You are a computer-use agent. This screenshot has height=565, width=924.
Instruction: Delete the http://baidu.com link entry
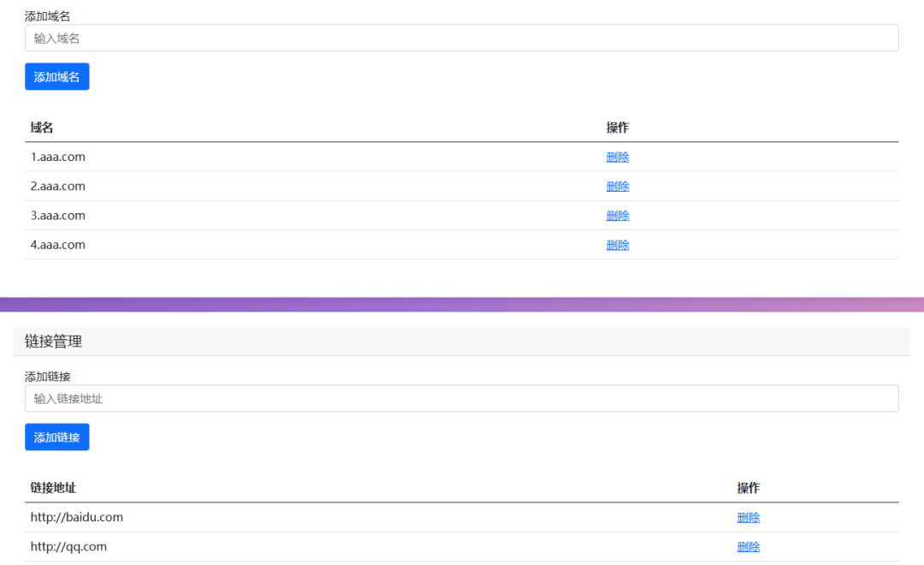coord(749,518)
